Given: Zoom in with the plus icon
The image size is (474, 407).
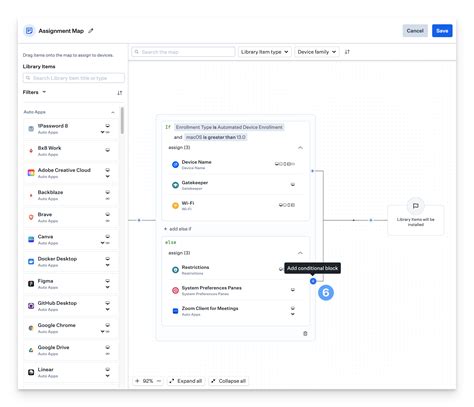Looking at the screenshot, I should 137,381.
